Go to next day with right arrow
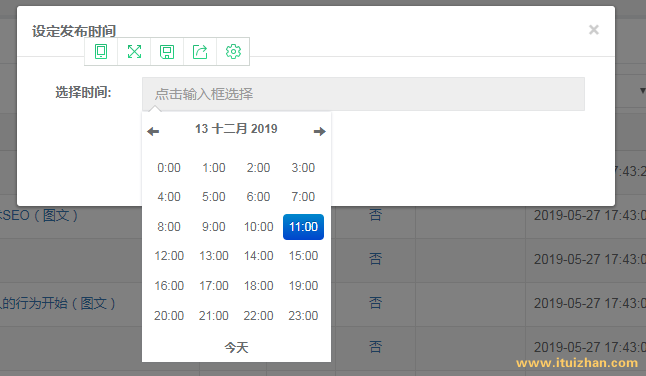 pyautogui.click(x=320, y=131)
